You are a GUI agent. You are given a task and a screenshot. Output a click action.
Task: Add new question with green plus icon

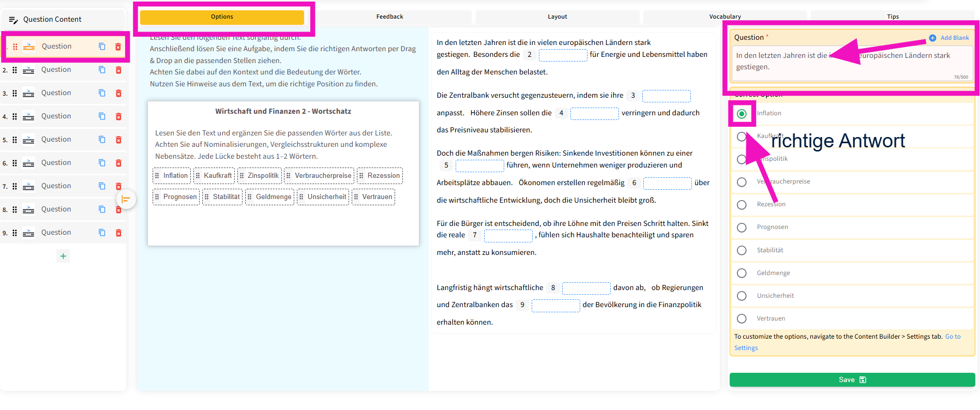(x=63, y=256)
